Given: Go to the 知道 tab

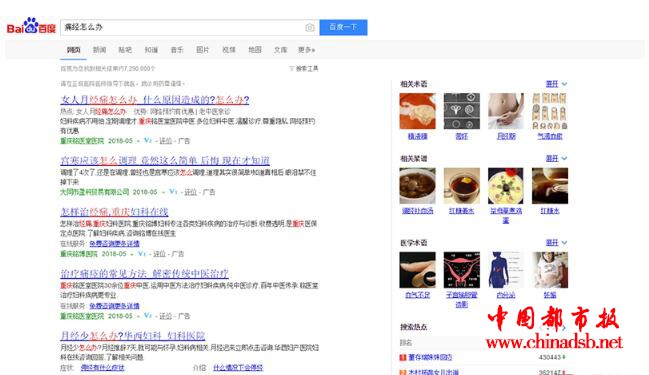Looking at the screenshot, I should [x=151, y=50].
